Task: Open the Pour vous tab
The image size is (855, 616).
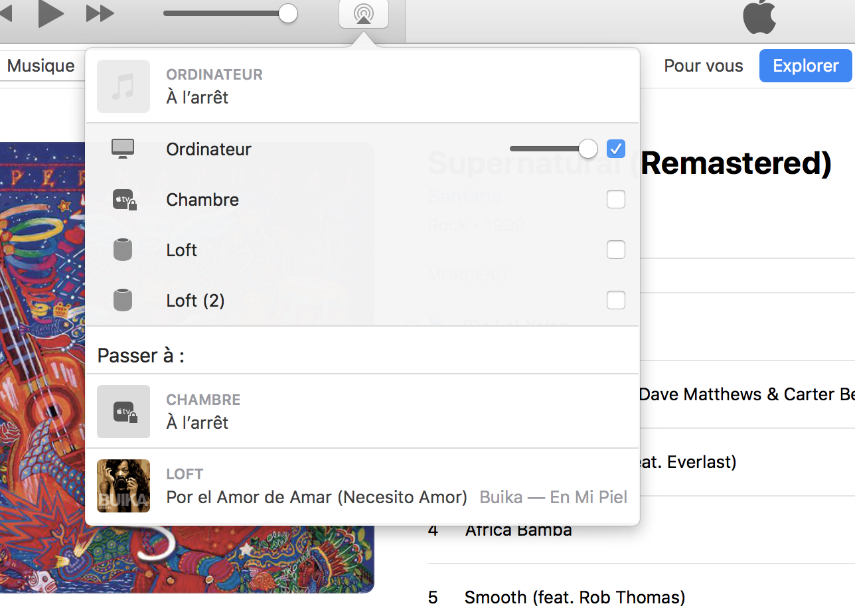Action: [x=704, y=66]
